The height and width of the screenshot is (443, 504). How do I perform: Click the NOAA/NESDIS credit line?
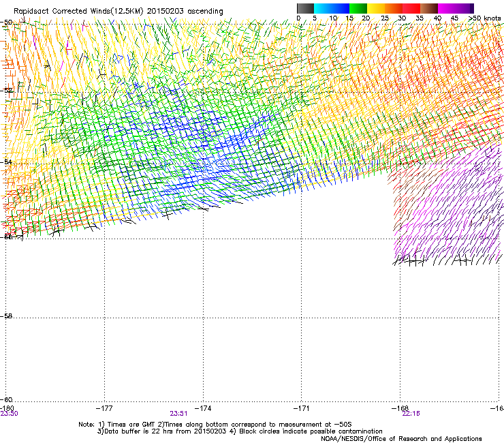click(x=401, y=439)
